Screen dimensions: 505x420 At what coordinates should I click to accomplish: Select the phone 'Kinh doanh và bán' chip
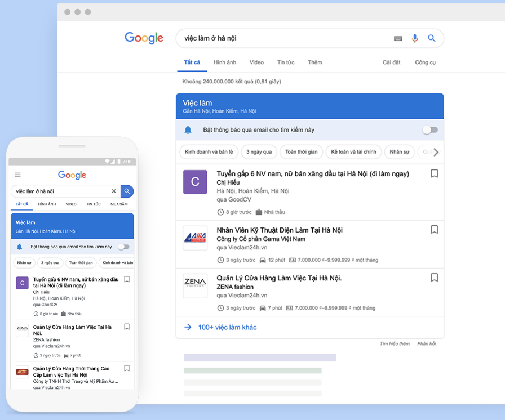tap(117, 263)
